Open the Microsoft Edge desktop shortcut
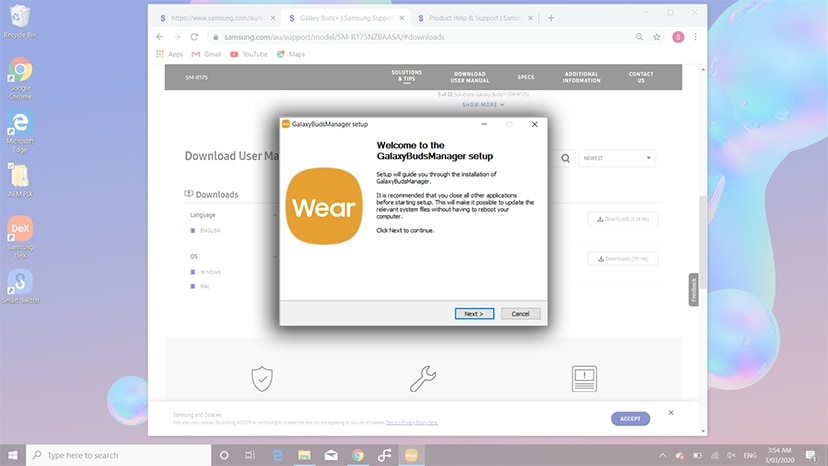Screen dimensions: 828x466 20,132
